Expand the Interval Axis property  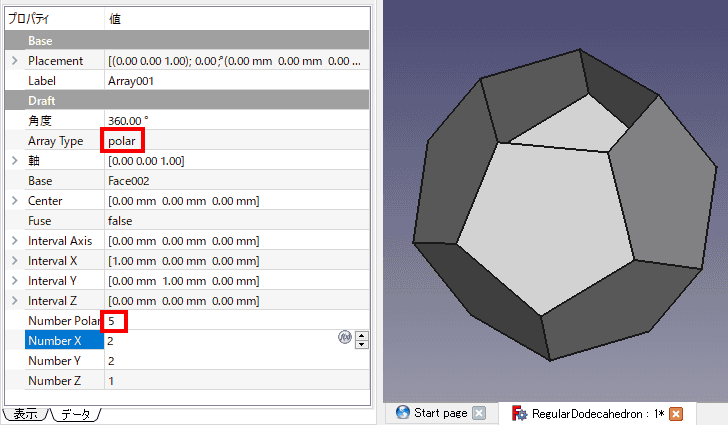(14, 241)
